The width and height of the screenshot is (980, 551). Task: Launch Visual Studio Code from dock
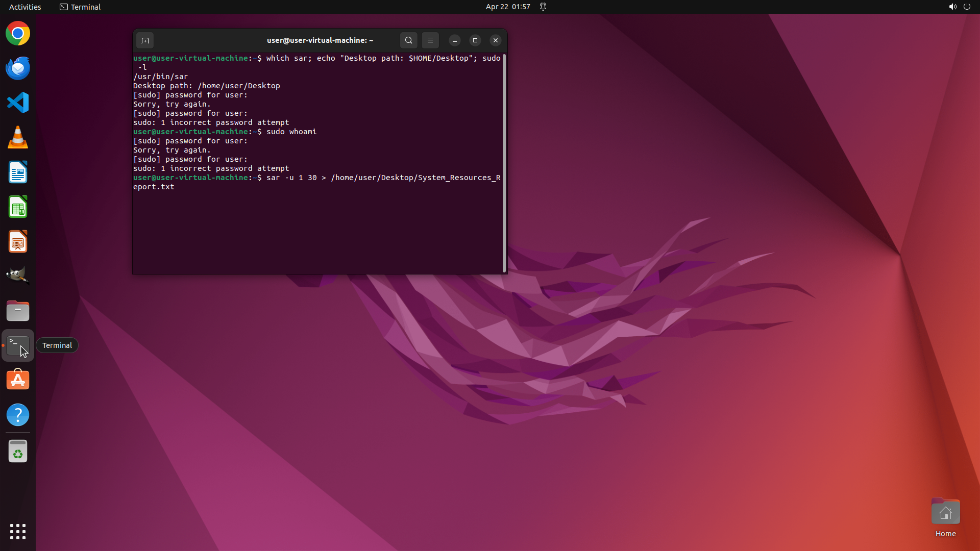(x=18, y=103)
